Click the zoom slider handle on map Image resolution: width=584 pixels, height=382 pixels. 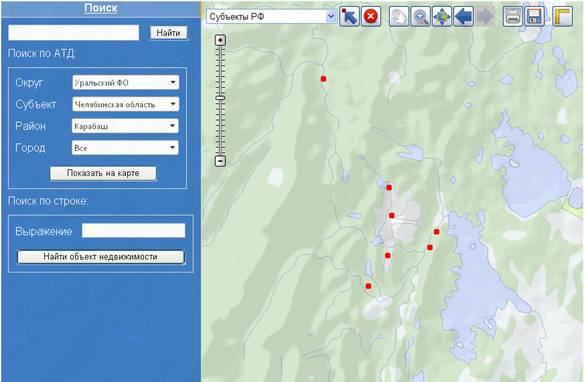pyautogui.click(x=220, y=98)
